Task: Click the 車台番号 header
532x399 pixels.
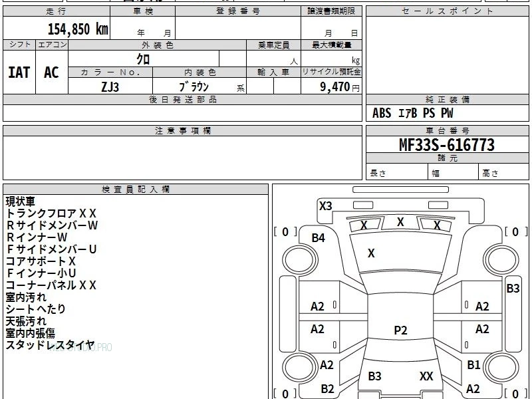Action: 447,130
